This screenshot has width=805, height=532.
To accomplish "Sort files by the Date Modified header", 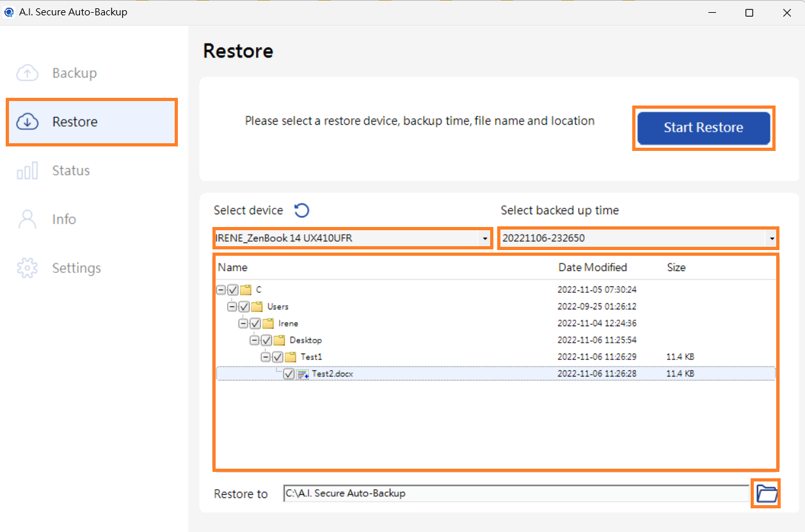I will point(593,267).
